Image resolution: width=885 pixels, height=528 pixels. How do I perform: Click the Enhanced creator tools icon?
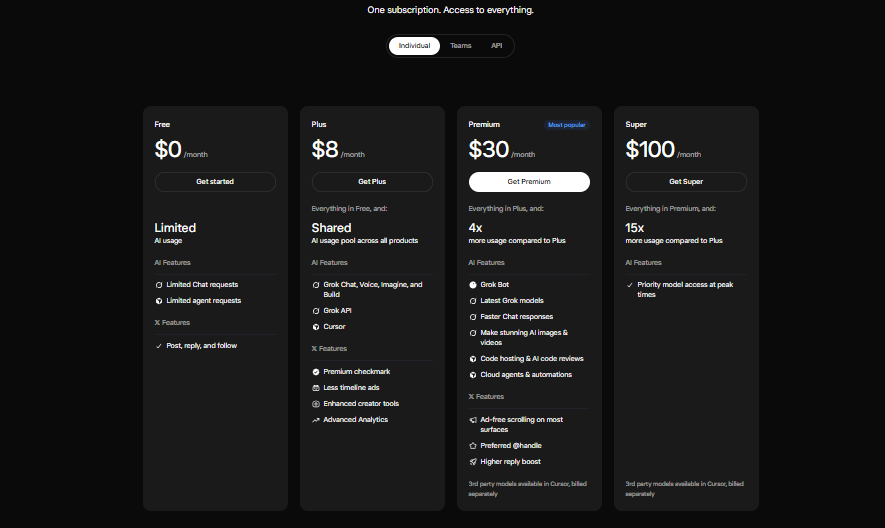316,404
